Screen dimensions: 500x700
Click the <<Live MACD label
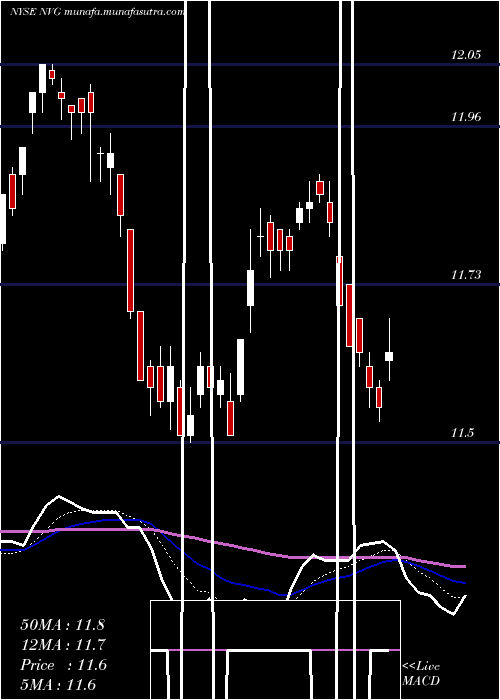421,673
